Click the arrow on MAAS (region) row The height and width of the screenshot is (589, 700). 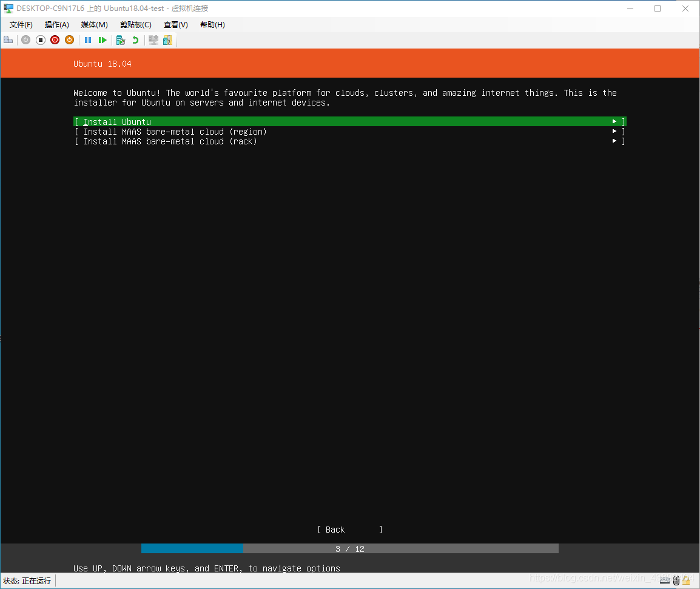click(x=614, y=131)
